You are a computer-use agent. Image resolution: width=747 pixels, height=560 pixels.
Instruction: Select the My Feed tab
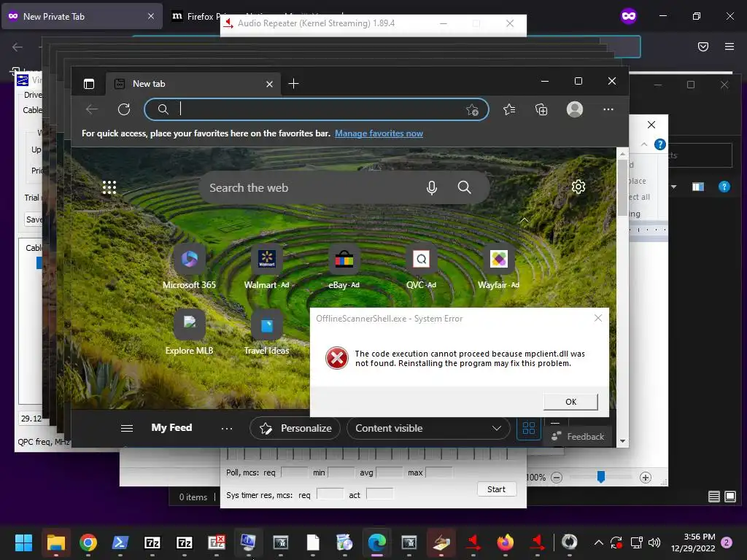pos(171,427)
